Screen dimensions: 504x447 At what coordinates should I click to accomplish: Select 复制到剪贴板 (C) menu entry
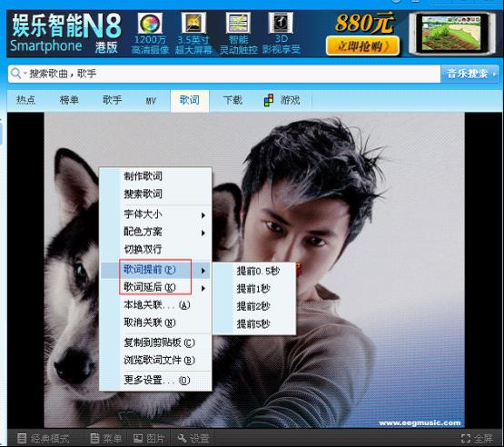[x=155, y=343]
